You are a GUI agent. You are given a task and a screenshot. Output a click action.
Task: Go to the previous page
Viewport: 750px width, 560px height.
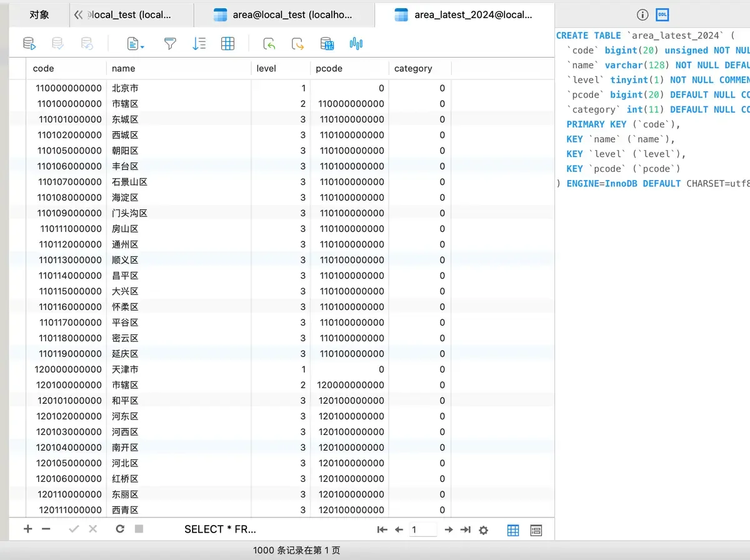tap(399, 529)
